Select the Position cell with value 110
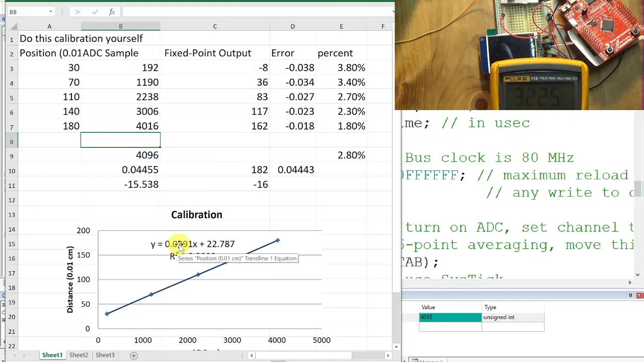The width and height of the screenshot is (644, 362). [x=49, y=97]
